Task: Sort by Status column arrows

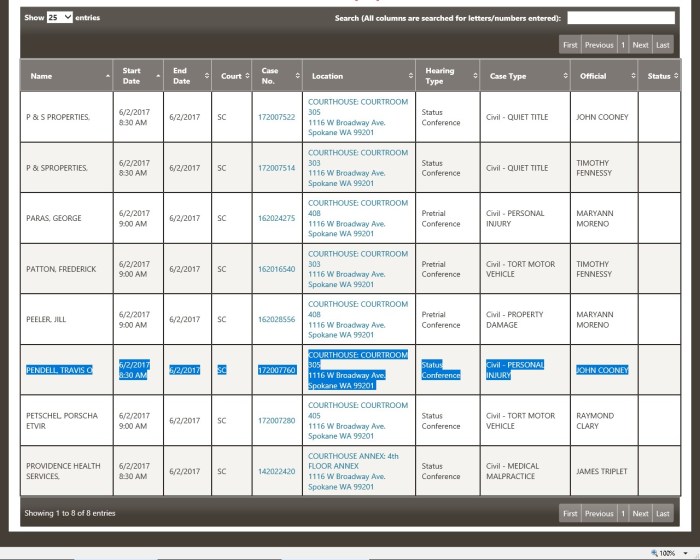Action: point(675,76)
